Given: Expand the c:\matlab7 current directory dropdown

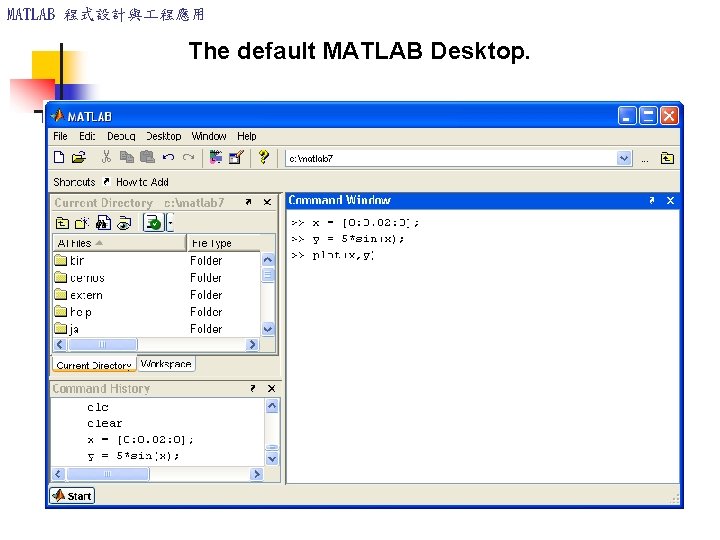Looking at the screenshot, I should tap(624, 158).
